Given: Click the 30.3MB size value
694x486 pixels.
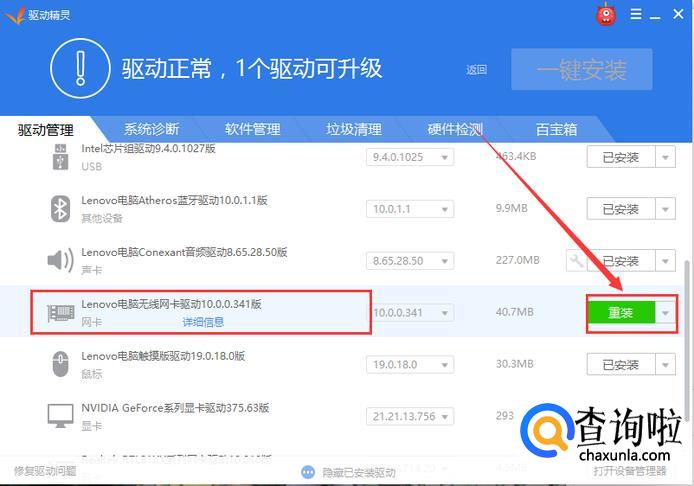Looking at the screenshot, I should click(514, 364).
